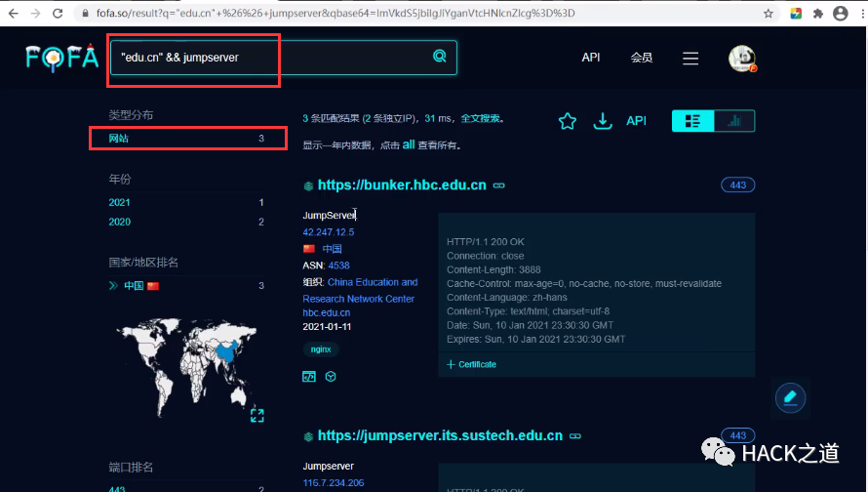Click the site icon before bunker.hbc.edu.cn
The height and width of the screenshot is (492, 868).
(x=308, y=186)
